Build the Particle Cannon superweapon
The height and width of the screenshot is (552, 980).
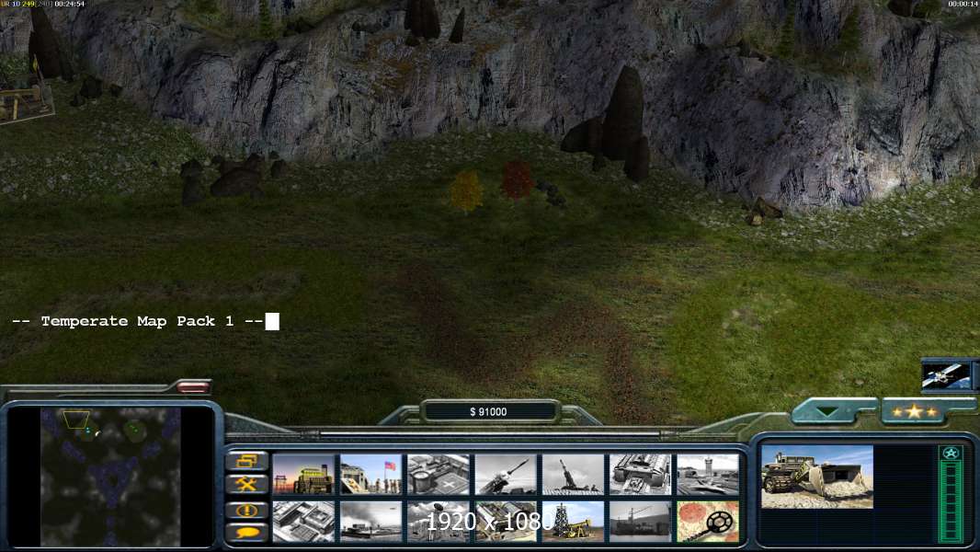coord(439,521)
